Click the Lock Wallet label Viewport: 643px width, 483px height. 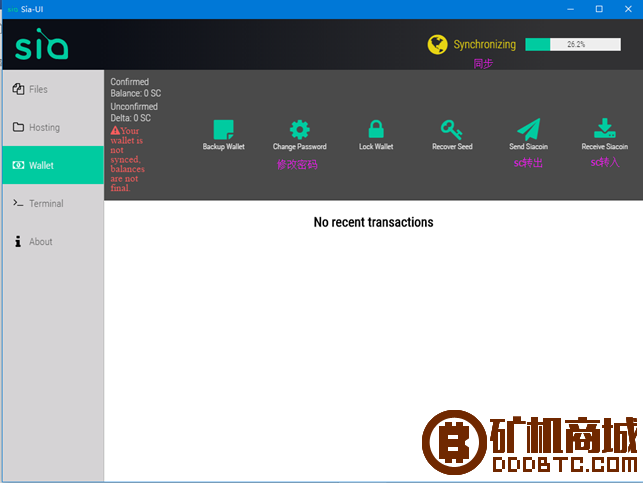click(376, 147)
